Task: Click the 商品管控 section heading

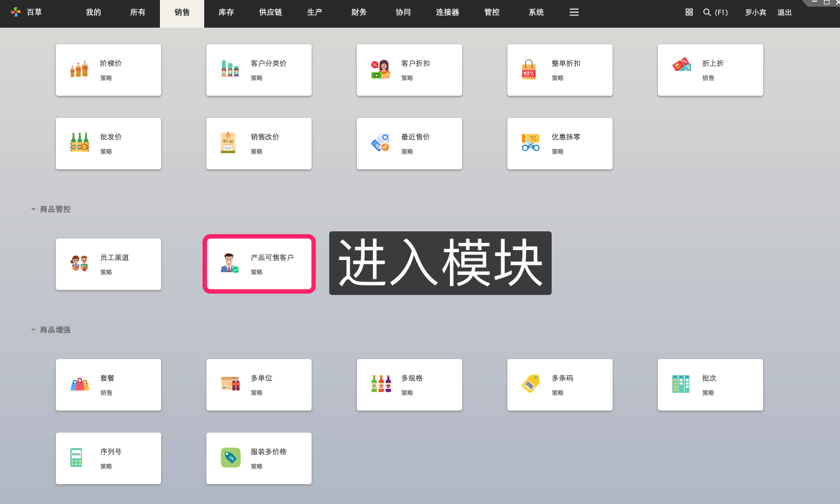Action: [x=55, y=209]
